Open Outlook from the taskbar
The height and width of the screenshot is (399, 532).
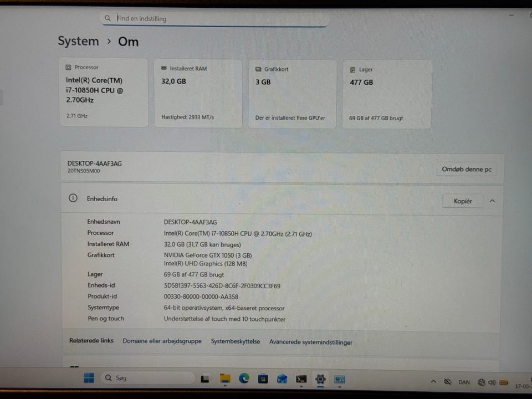(282, 378)
